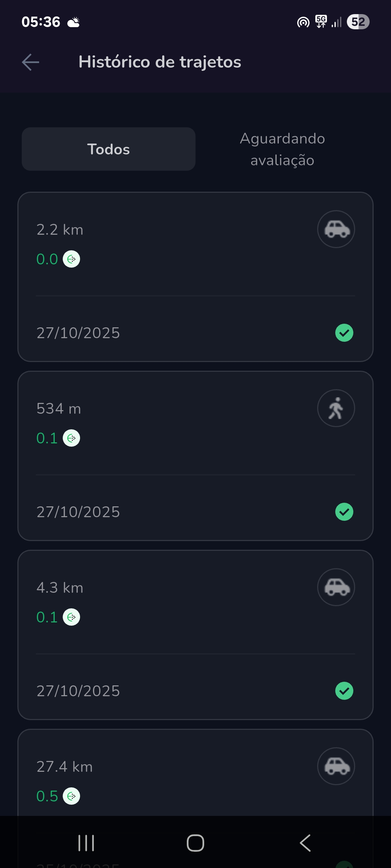Image resolution: width=391 pixels, height=868 pixels.
Task: Open the 534 m walking trip
Action: click(x=195, y=456)
